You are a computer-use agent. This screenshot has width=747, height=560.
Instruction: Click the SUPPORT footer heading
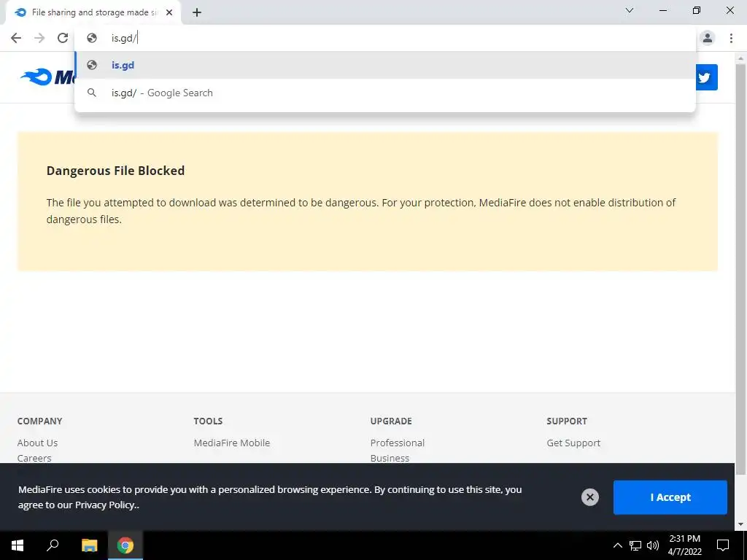point(567,421)
